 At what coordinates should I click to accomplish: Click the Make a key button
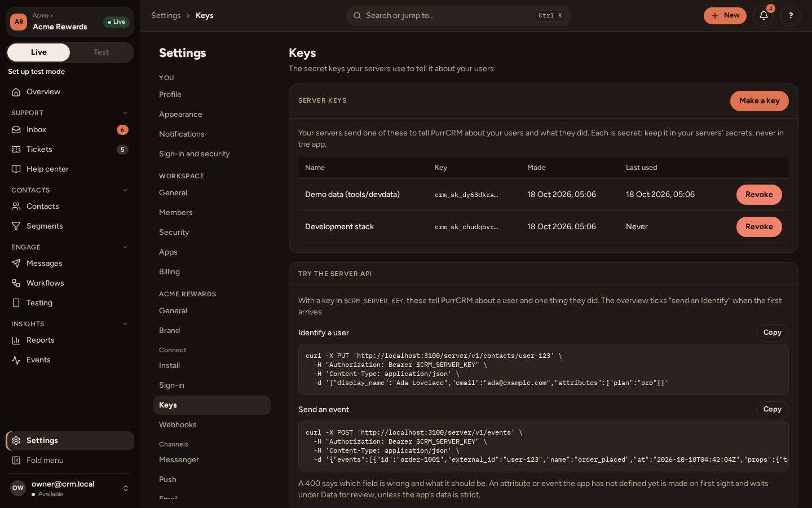760,101
